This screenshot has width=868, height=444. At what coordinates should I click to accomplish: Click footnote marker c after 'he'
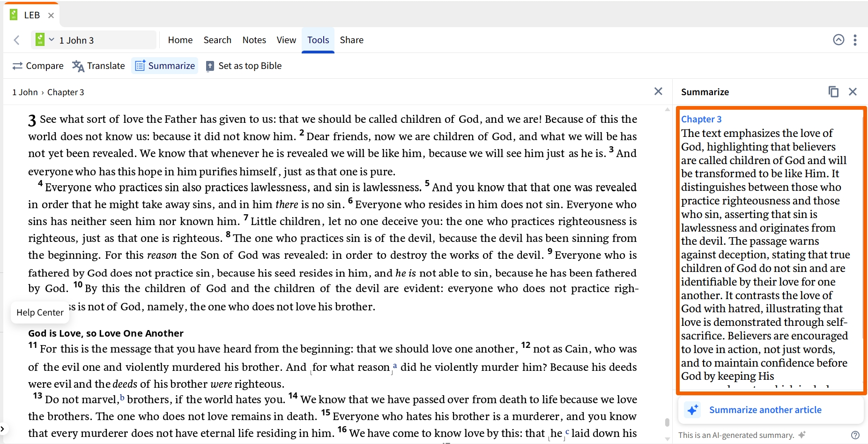click(567, 431)
